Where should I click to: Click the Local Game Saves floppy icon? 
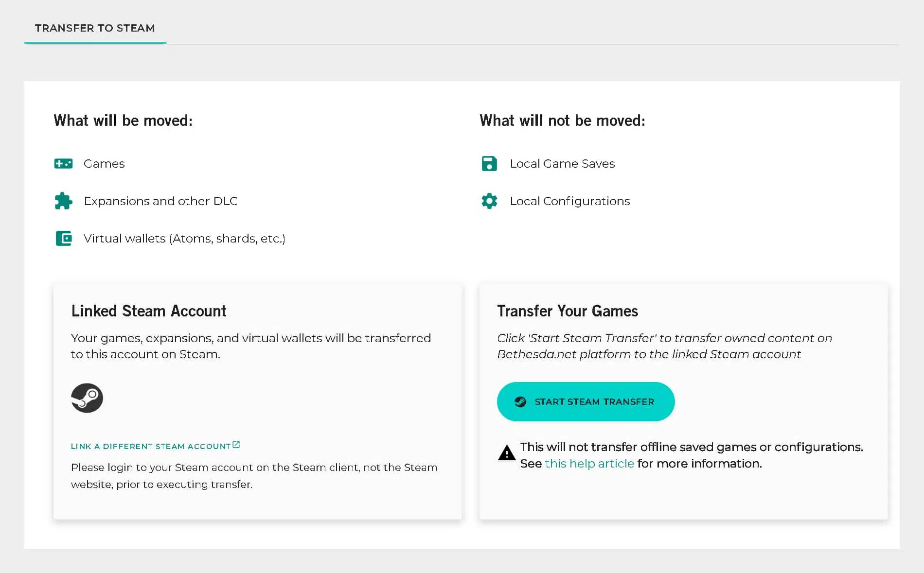[489, 164]
